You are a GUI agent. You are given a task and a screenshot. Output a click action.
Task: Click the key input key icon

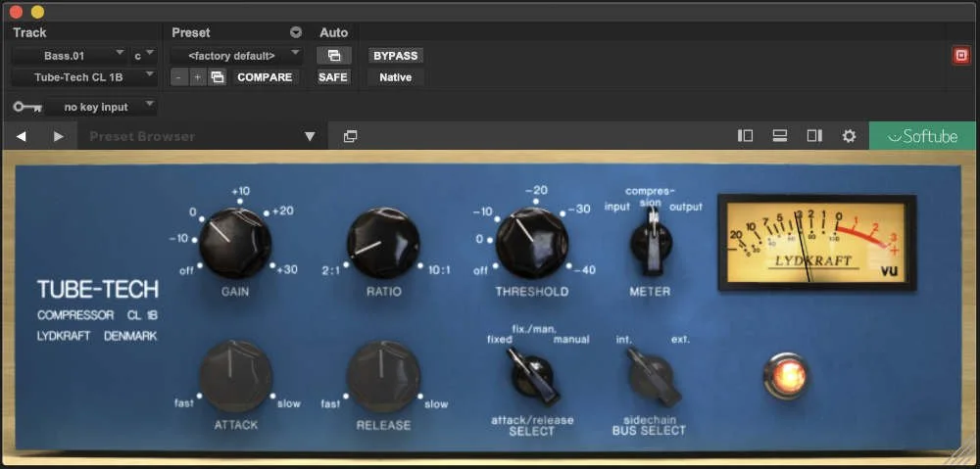[27, 107]
